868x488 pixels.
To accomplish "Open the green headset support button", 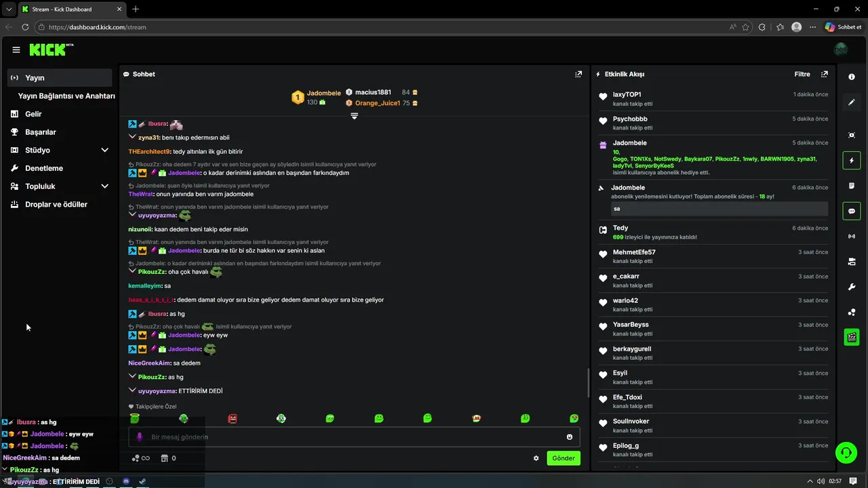I will pos(846,452).
